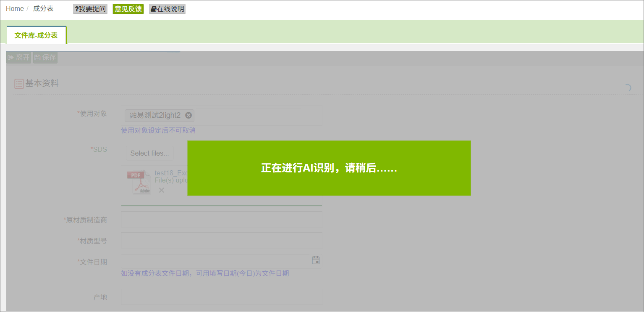Click the 原材质制造商 input field
Image resolution: width=644 pixels, height=312 pixels.
tap(222, 219)
